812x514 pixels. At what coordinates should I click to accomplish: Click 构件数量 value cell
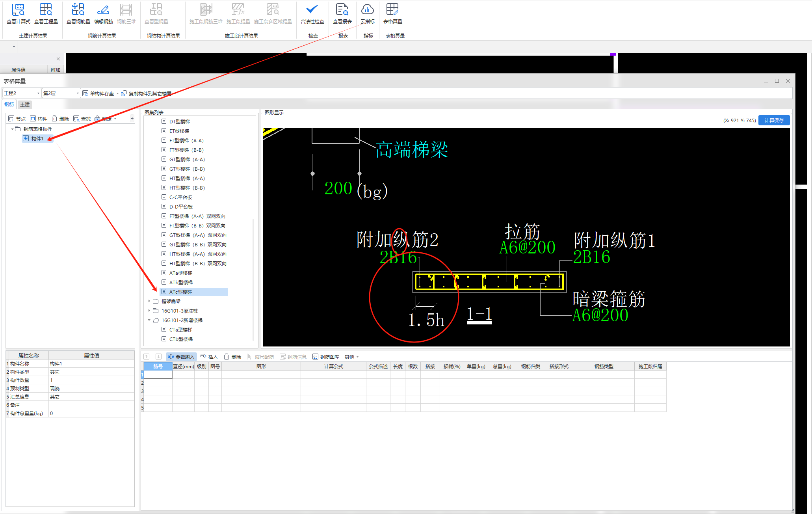(91, 380)
